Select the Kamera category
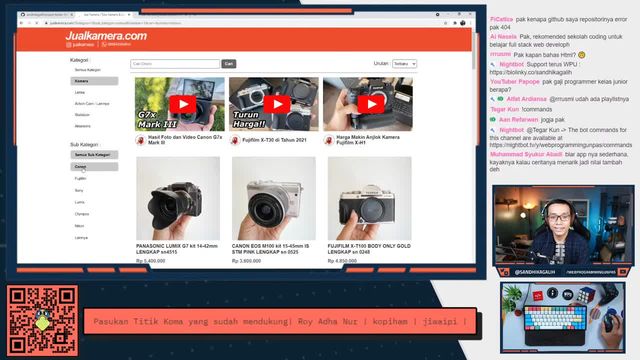 click(x=94, y=81)
